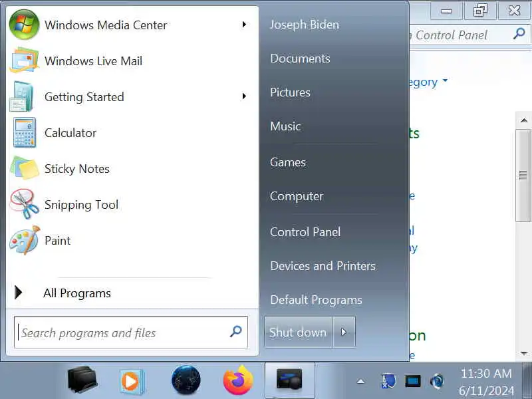Open Windows Media Player taskbar icon
The width and height of the screenshot is (532, 399).
[132, 381]
